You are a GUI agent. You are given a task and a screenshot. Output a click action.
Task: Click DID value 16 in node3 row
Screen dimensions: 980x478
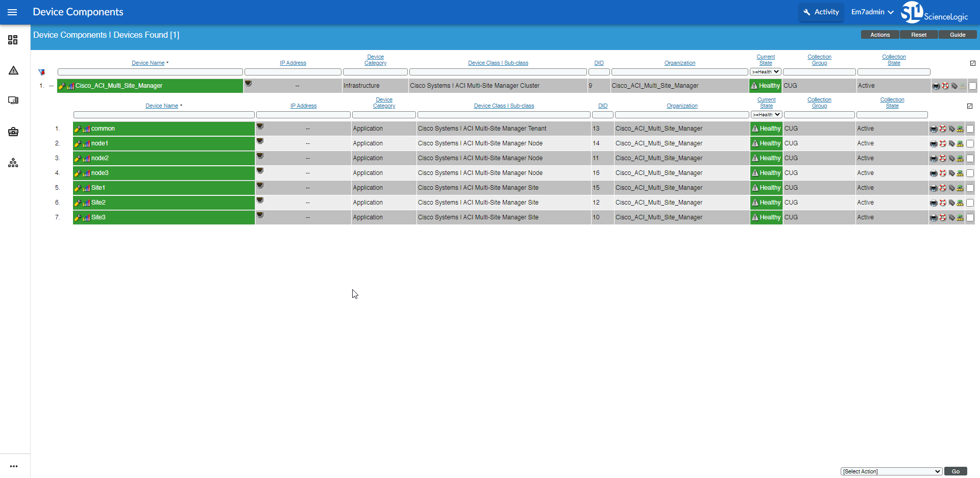[596, 173]
